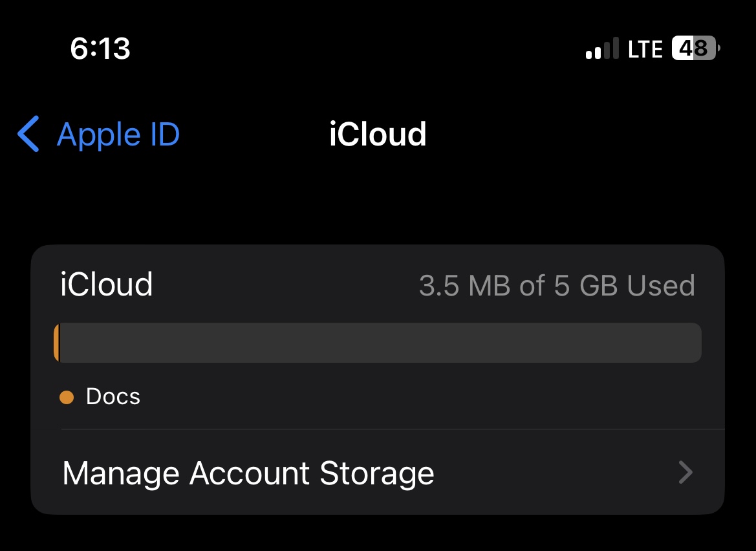This screenshot has width=756, height=551.
Task: Tap the weakest signal bar
Action: click(x=589, y=54)
